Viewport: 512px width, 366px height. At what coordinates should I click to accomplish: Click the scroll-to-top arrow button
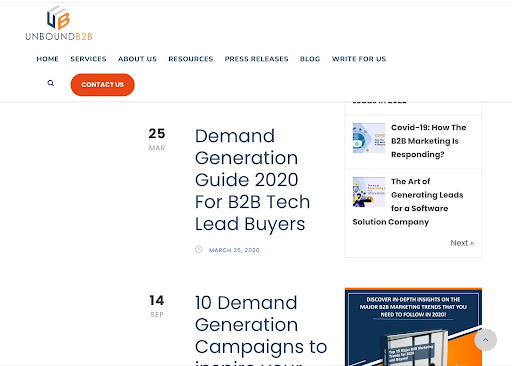485,340
